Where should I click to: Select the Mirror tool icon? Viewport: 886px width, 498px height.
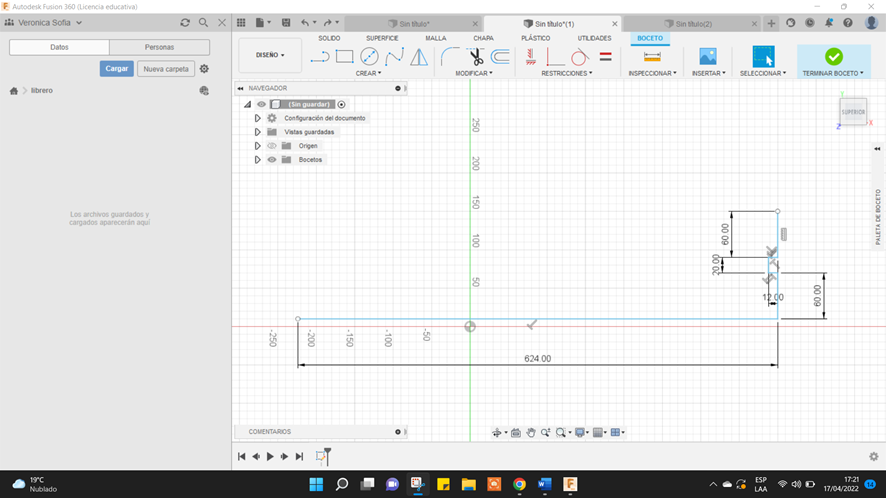(x=419, y=57)
